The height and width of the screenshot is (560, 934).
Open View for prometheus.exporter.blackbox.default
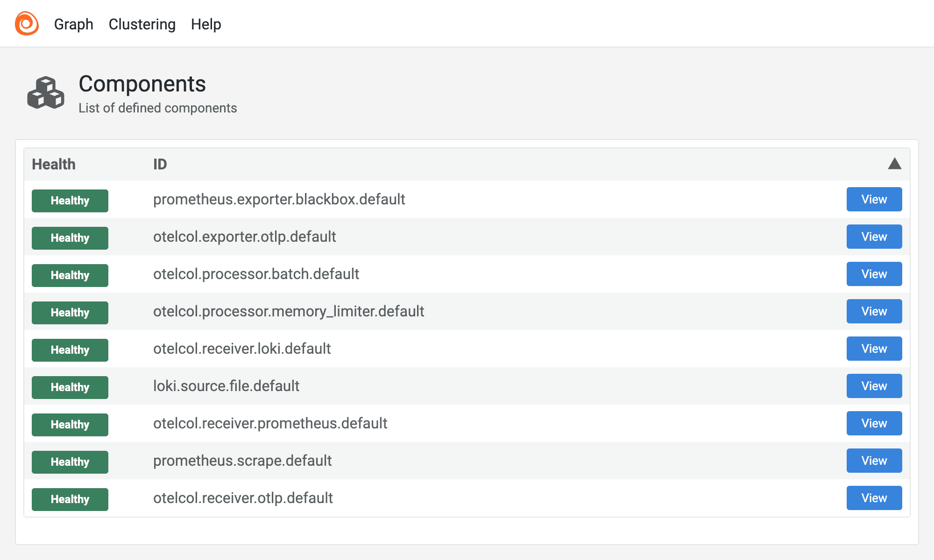[874, 199]
